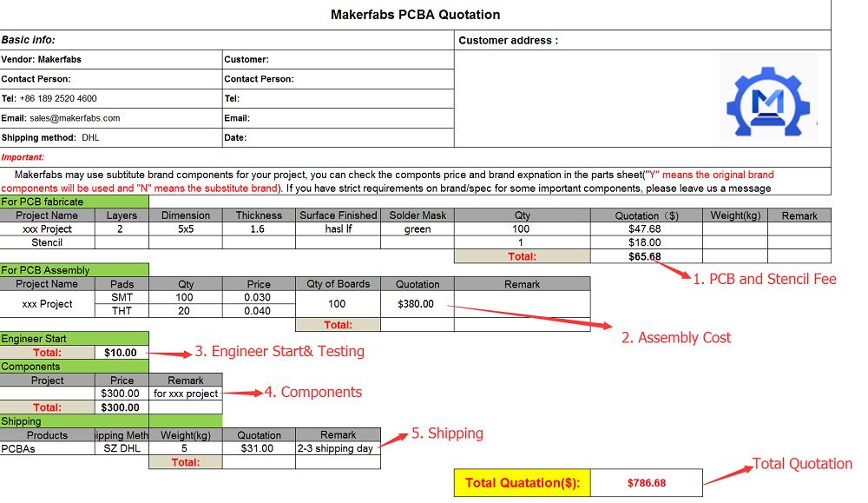Screen dimensions: 868x503
Task: Click the 'Date:' field cell
Action: (x=339, y=137)
